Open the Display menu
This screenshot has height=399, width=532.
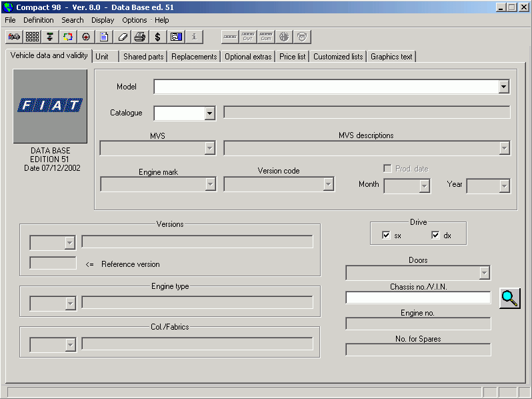click(x=103, y=20)
